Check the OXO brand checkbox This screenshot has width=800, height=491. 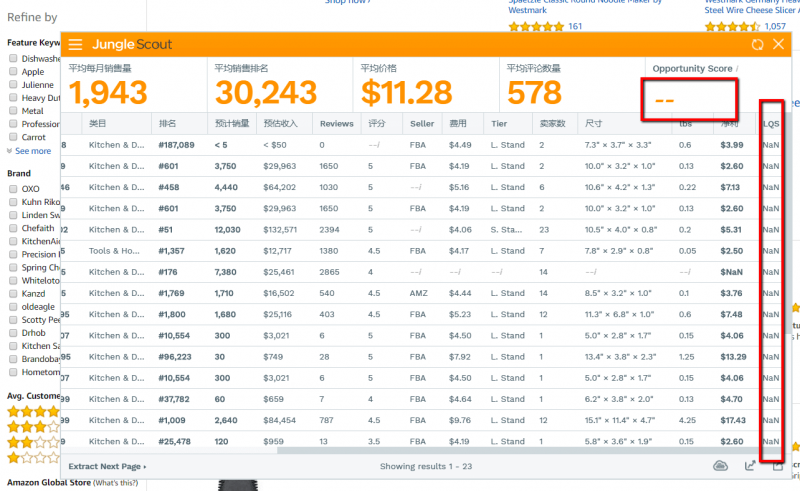pyautogui.click(x=13, y=189)
